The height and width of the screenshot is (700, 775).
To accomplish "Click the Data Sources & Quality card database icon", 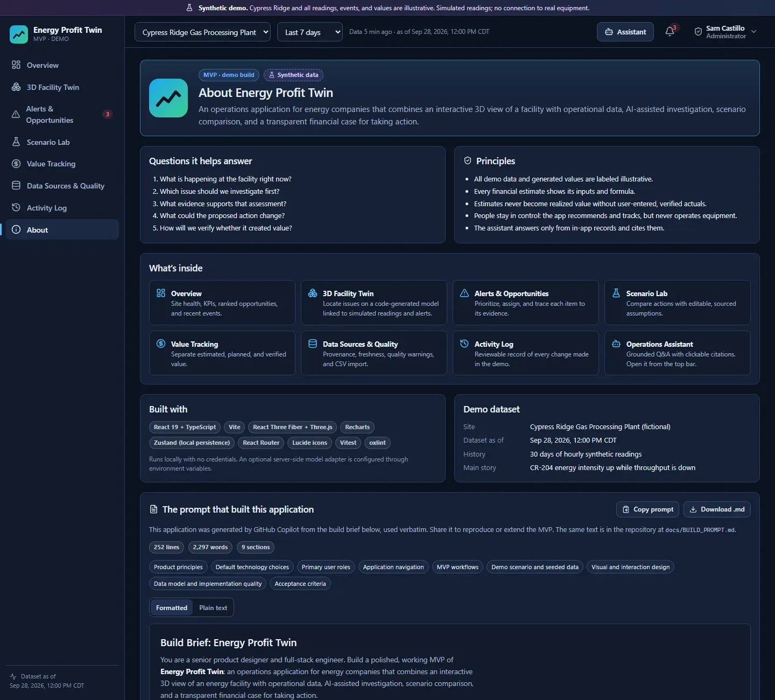I will [x=313, y=344].
